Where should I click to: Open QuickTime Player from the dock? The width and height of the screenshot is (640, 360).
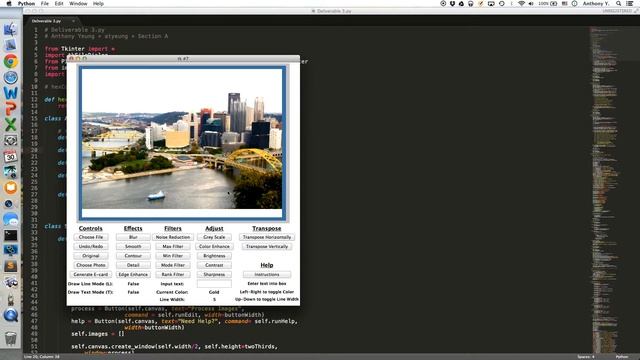(x=11, y=315)
